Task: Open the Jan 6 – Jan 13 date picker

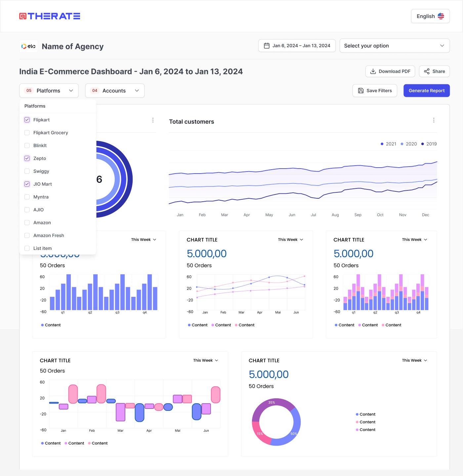Action: click(x=297, y=46)
